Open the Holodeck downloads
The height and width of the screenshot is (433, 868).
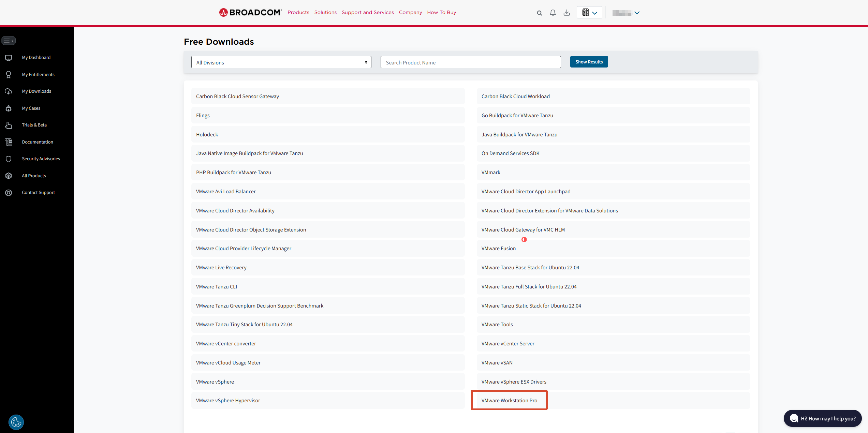coord(328,135)
